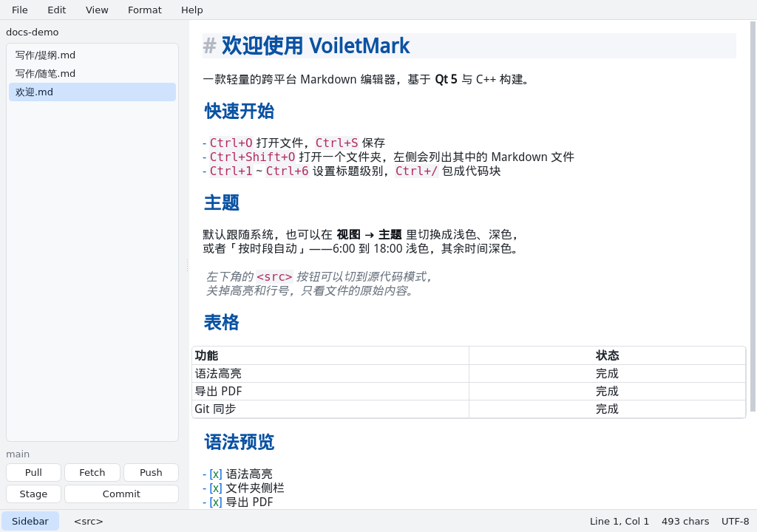Click the main branch label

coord(18,454)
